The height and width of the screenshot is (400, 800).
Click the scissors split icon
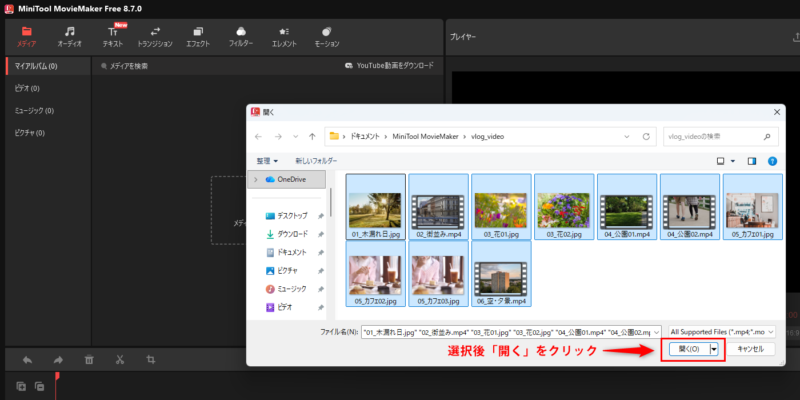[x=120, y=360]
